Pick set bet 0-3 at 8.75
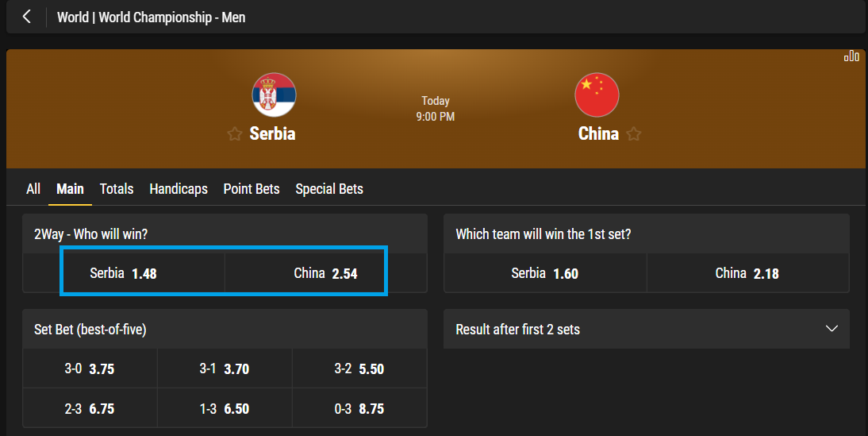868x436 pixels. tap(359, 408)
